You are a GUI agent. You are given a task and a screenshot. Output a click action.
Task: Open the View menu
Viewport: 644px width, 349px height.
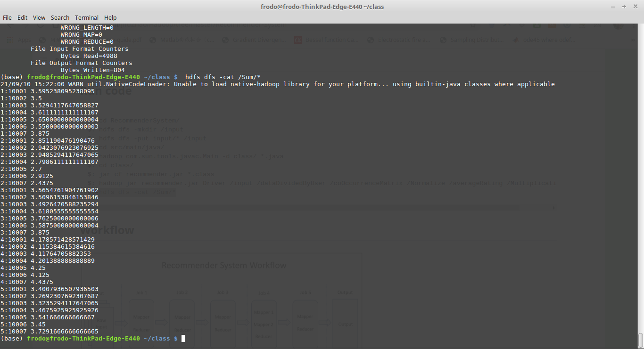39,17
